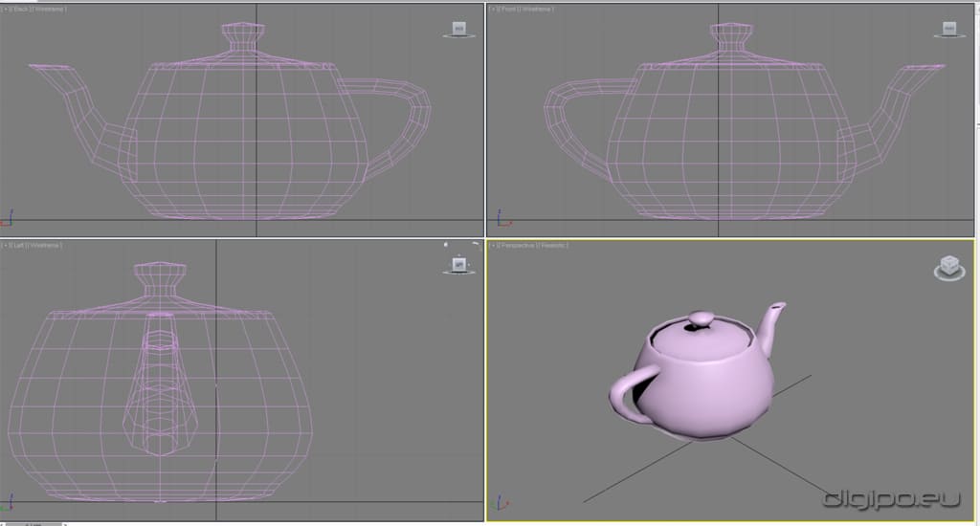Open the Left view name menu
The image size is (980, 526).
pyautogui.click(x=19, y=246)
